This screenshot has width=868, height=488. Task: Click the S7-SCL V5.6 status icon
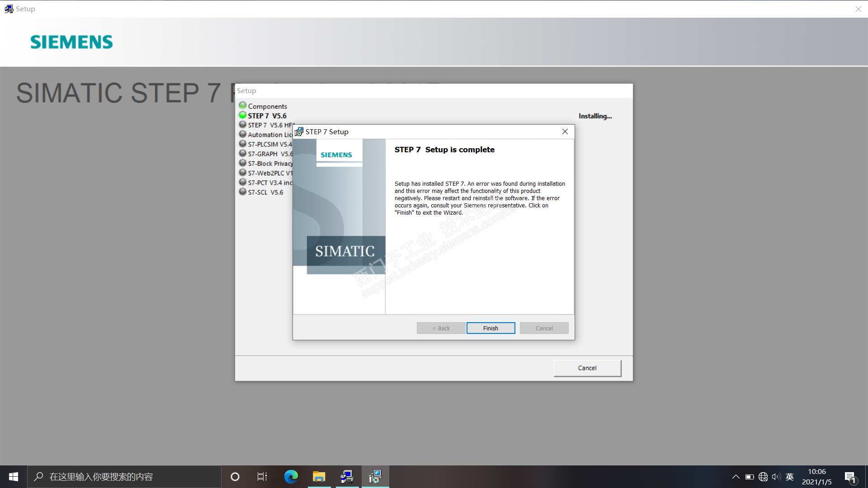pos(243,192)
